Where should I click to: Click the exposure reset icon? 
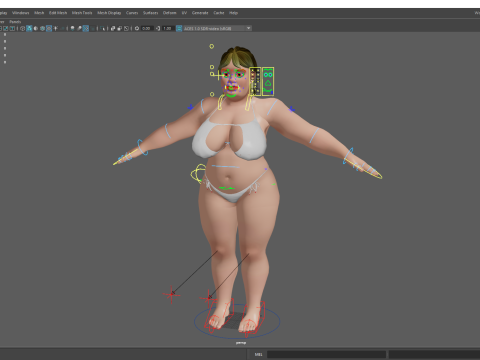point(137,28)
